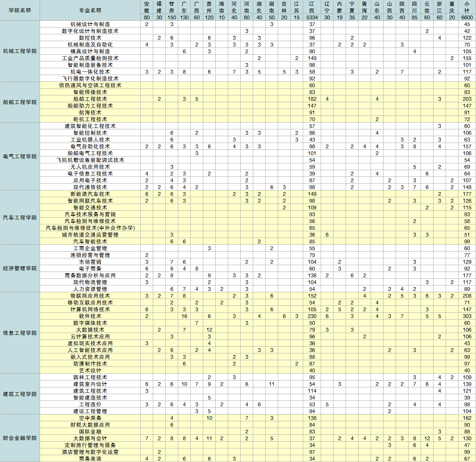Click the 建筑工程学院 cell
The height and width of the screenshot is (462, 476).
point(20,394)
